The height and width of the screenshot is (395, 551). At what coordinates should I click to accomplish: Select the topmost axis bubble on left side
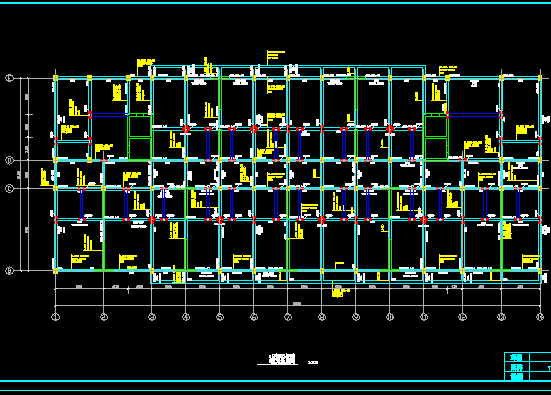click(x=9, y=78)
